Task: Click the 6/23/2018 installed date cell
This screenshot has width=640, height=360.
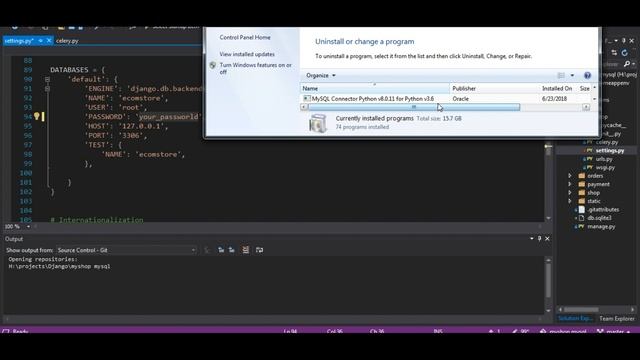Action: coord(554,99)
